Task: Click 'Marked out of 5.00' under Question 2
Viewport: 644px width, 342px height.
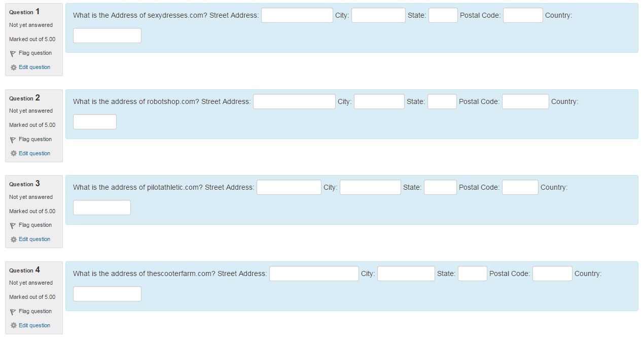Action: click(x=32, y=125)
